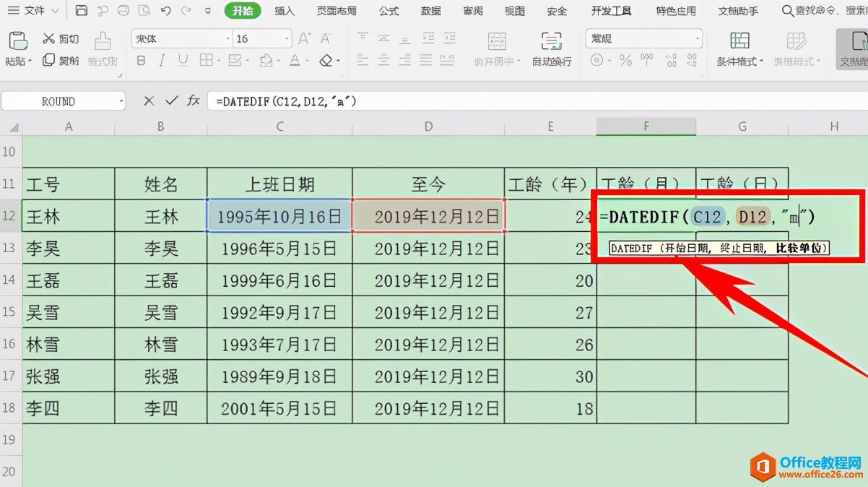
Task: Switch to the Formulas ribbon tab
Action: point(389,11)
